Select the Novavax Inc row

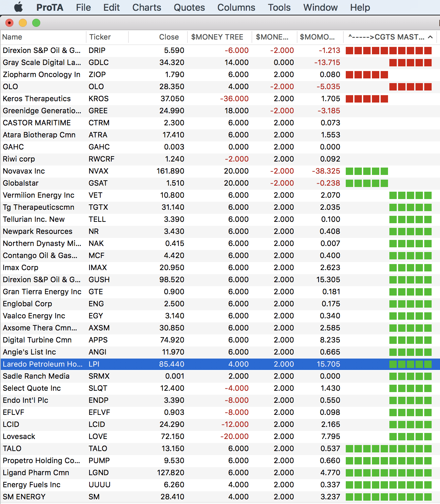pyautogui.click(x=220, y=171)
